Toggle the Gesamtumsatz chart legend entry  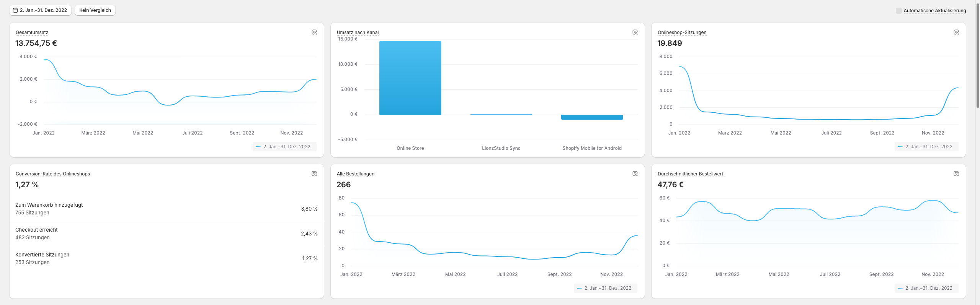pos(284,147)
